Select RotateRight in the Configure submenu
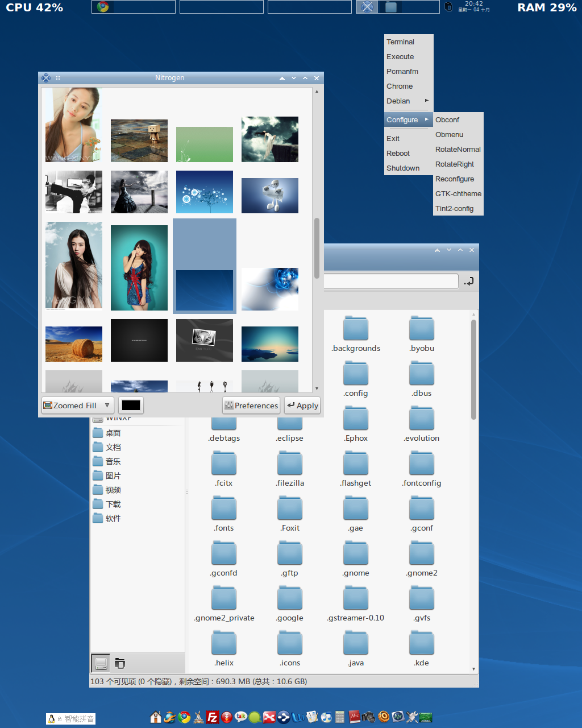Screen dimensions: 582x728 [x=458, y=164]
